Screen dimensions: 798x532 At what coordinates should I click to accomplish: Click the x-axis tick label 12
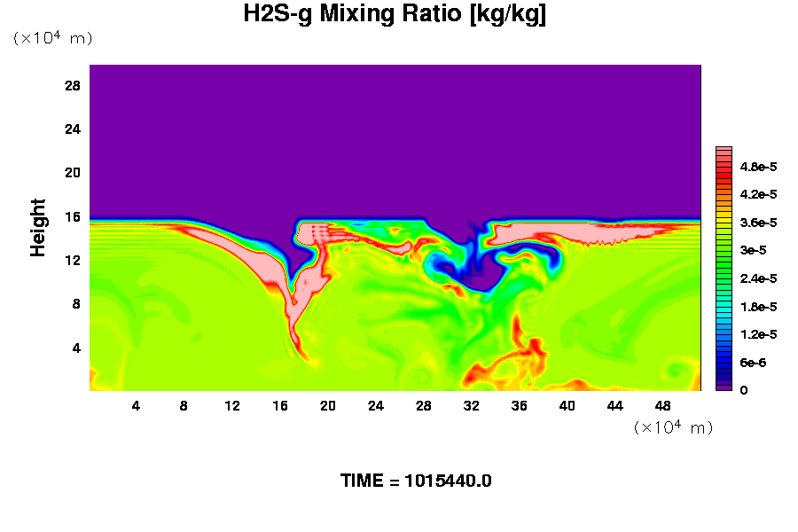[232, 405]
